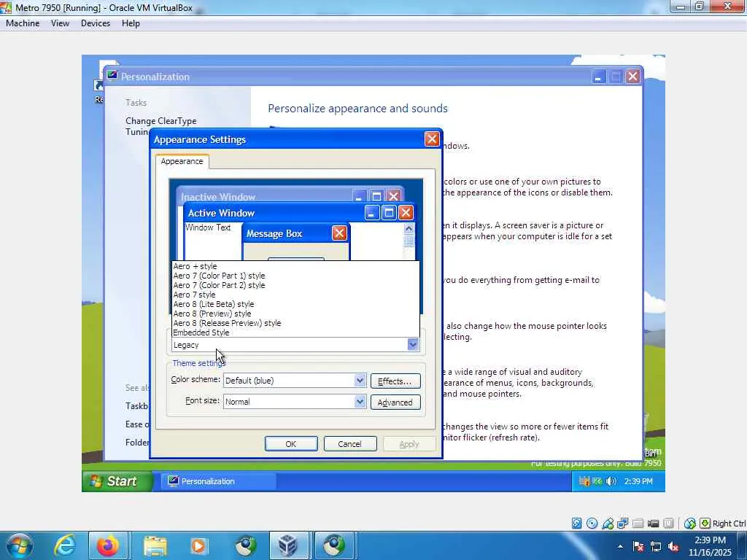The image size is (747, 560).
Task: Open Windows Explorer from host taskbar
Action: (155, 545)
